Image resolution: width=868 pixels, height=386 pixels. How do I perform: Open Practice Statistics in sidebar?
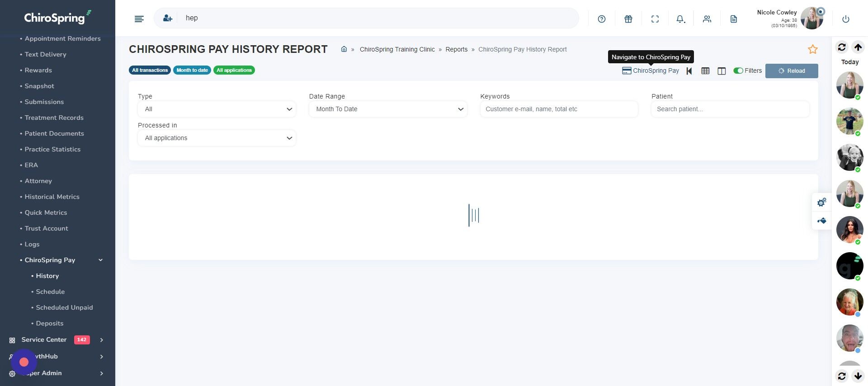coord(52,149)
